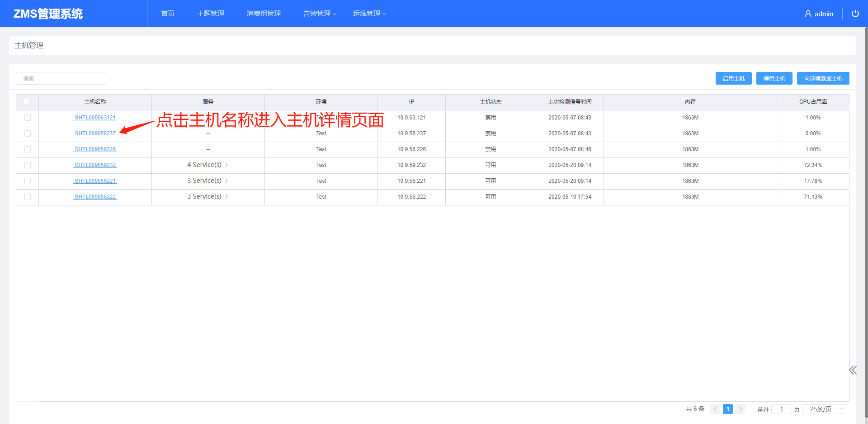Click the 共 6 条 total count text
868x424 pixels.
(695, 409)
